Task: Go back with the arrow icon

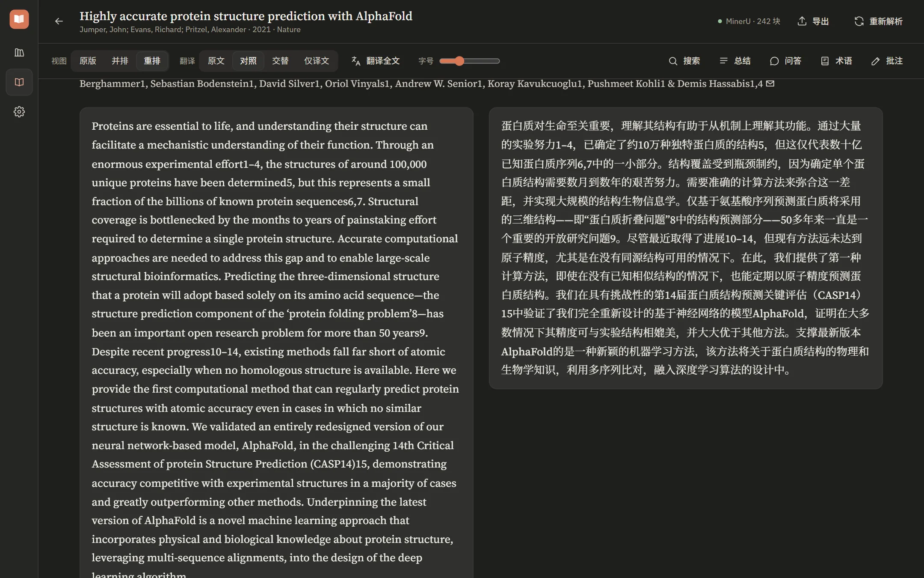Action: click(x=59, y=21)
